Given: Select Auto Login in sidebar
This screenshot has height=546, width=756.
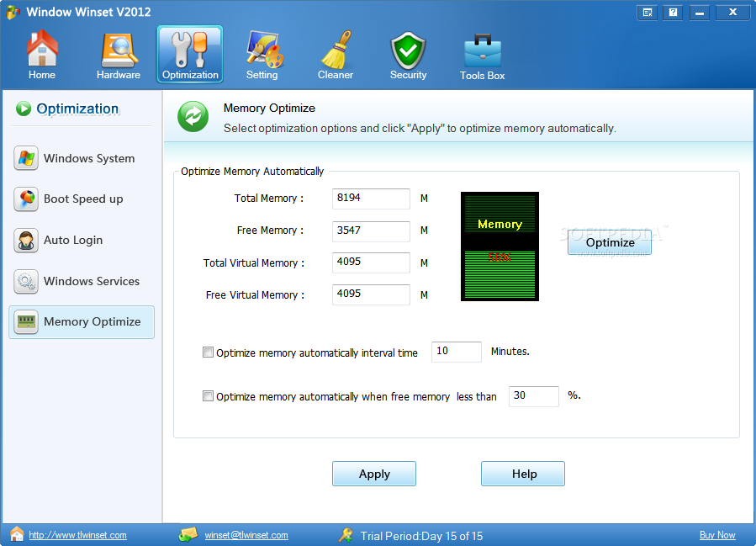Looking at the screenshot, I should (82, 241).
